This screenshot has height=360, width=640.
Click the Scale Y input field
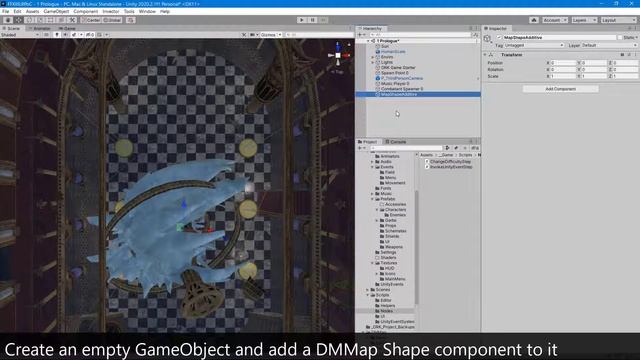[x=594, y=76]
